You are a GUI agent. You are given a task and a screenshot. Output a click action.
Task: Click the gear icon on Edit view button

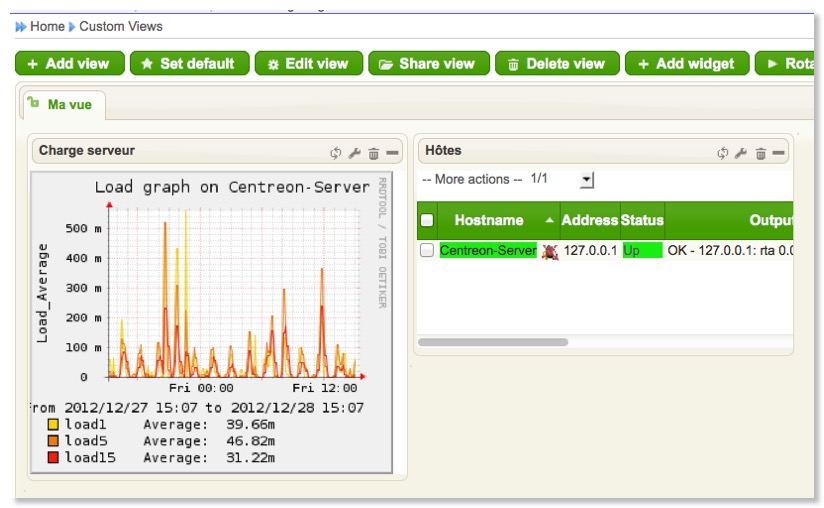pyautogui.click(x=273, y=65)
